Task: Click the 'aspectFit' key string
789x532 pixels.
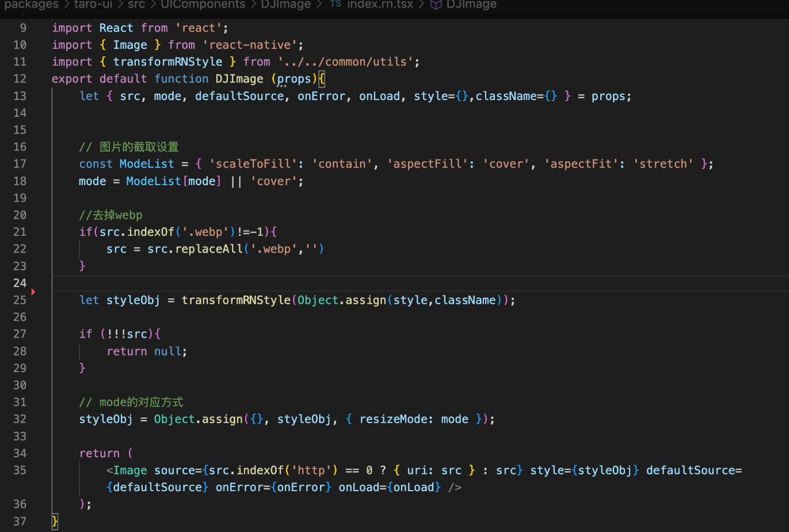Action: click(581, 164)
